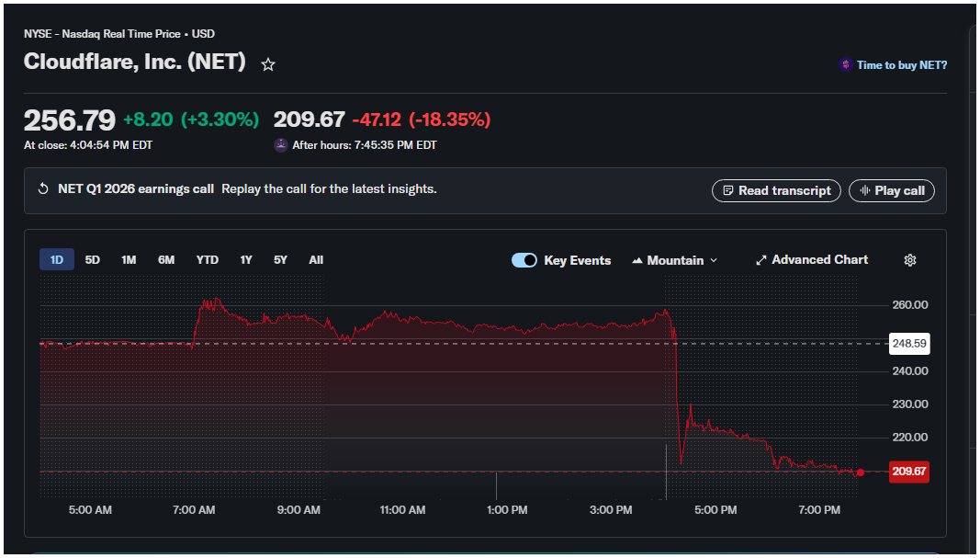This screenshot has width=980, height=558.
Task: Open the Advanced Chart link
Action: point(812,259)
